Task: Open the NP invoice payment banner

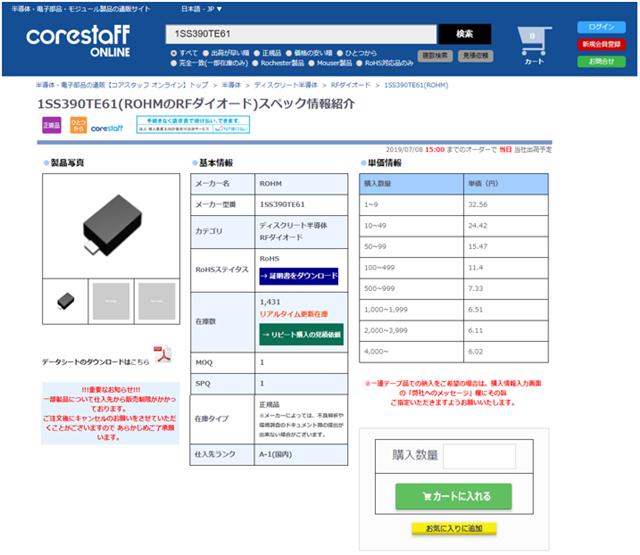Action: 193,124
